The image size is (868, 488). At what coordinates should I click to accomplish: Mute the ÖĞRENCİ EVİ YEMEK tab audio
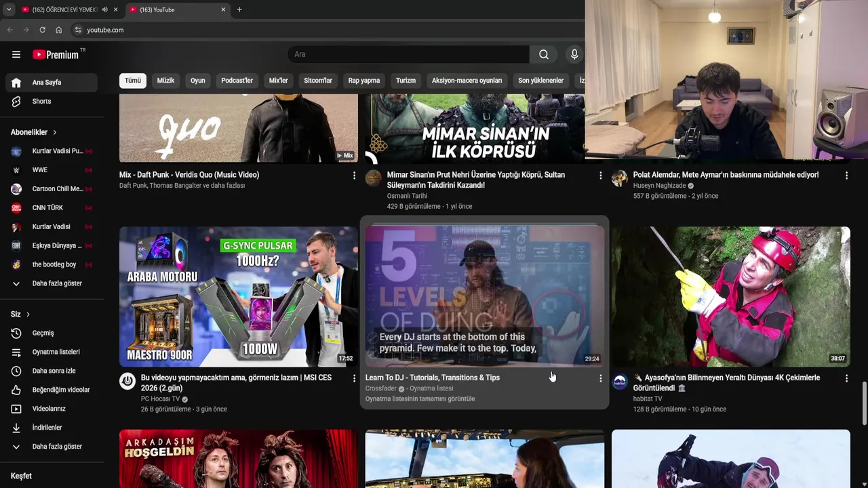(x=104, y=9)
